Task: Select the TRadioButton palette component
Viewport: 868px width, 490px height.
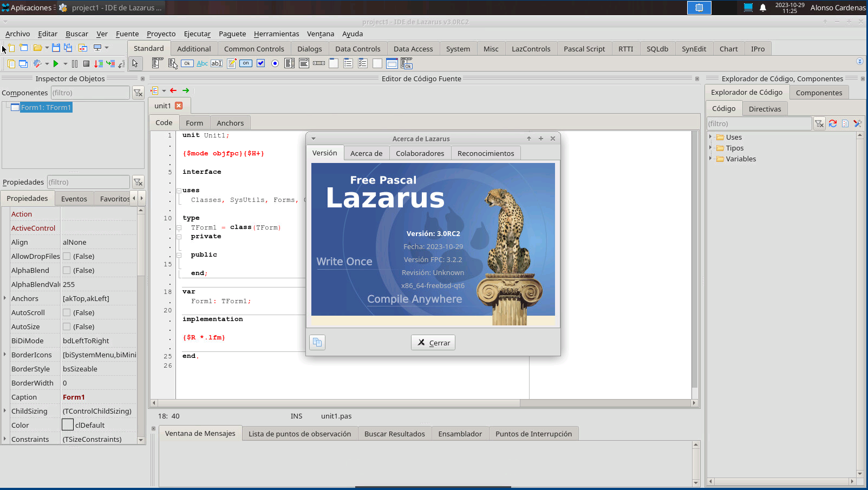Action: point(275,63)
